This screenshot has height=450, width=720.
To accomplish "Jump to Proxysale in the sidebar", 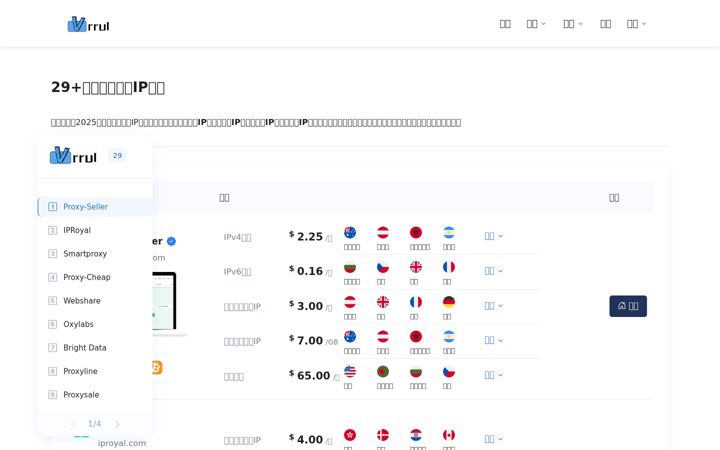I will pos(95,394).
